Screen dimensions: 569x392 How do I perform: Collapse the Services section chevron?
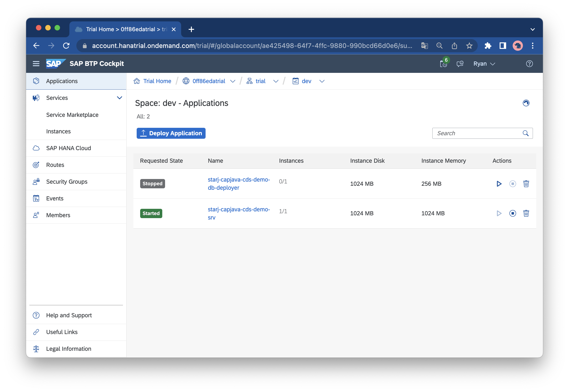pos(119,98)
